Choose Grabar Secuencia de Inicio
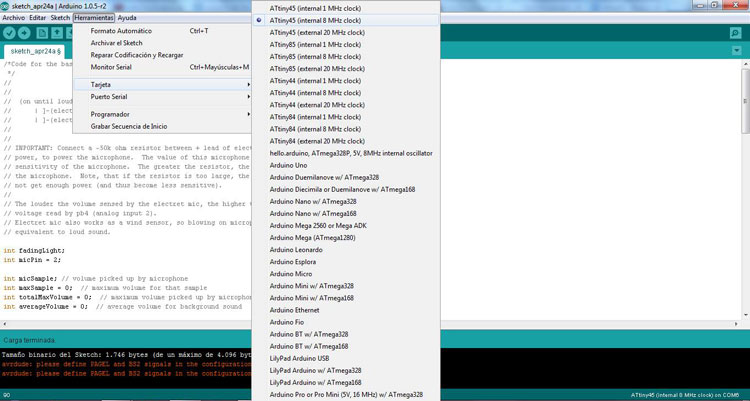750x401 pixels. [162, 126]
